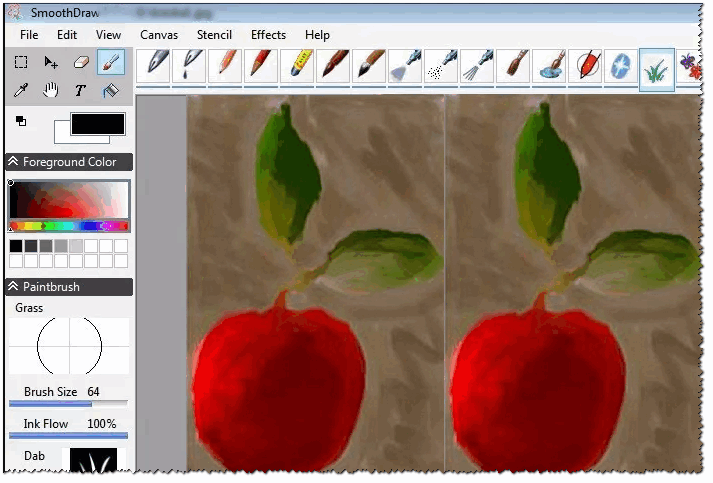713x483 pixels.
Task: Open the Canvas menu
Action: pyautogui.click(x=159, y=35)
